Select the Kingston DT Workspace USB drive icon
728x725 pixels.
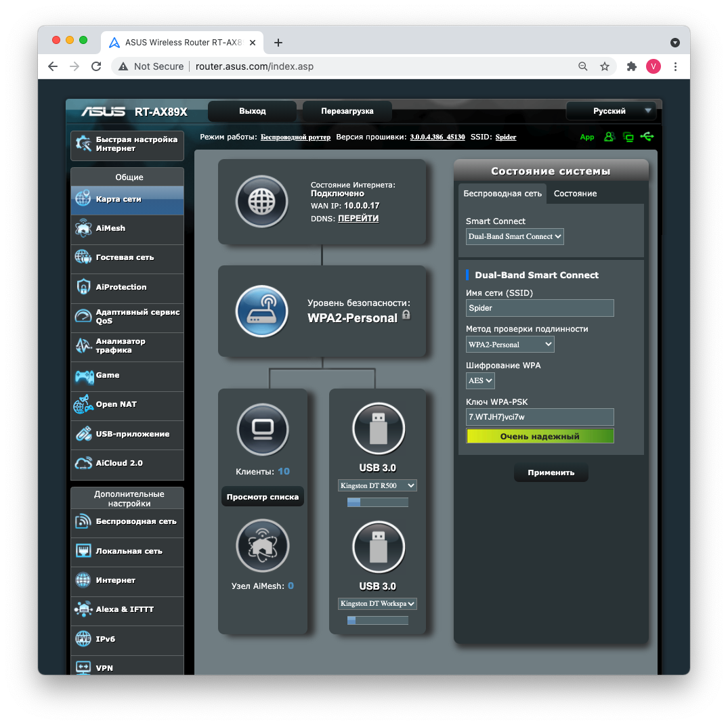(x=379, y=547)
